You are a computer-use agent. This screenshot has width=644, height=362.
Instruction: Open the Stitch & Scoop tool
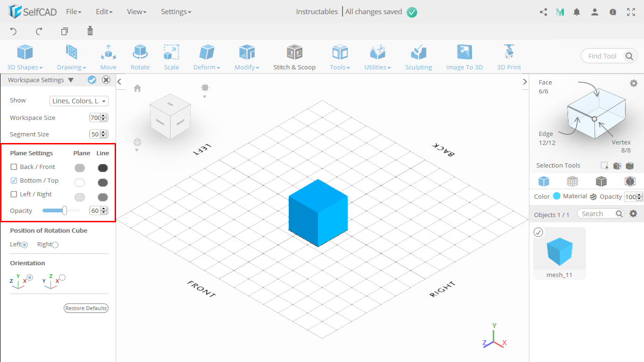click(x=294, y=57)
